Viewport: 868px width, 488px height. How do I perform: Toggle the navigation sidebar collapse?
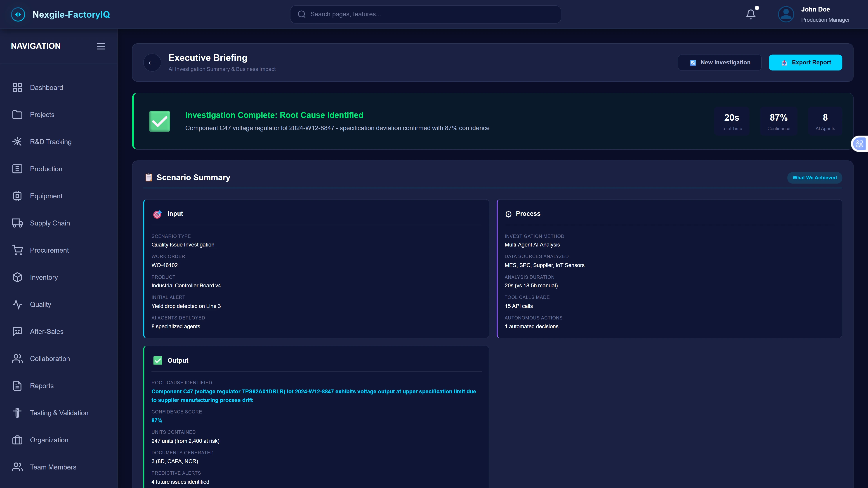(x=100, y=46)
